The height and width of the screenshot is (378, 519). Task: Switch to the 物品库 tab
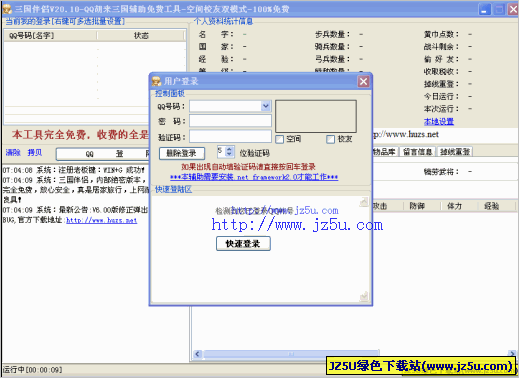384,152
